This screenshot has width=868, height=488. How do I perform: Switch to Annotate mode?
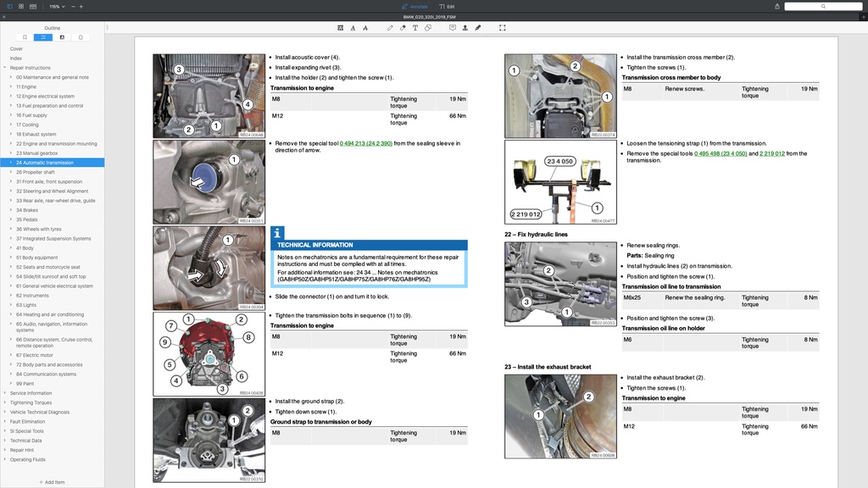pyautogui.click(x=415, y=6)
